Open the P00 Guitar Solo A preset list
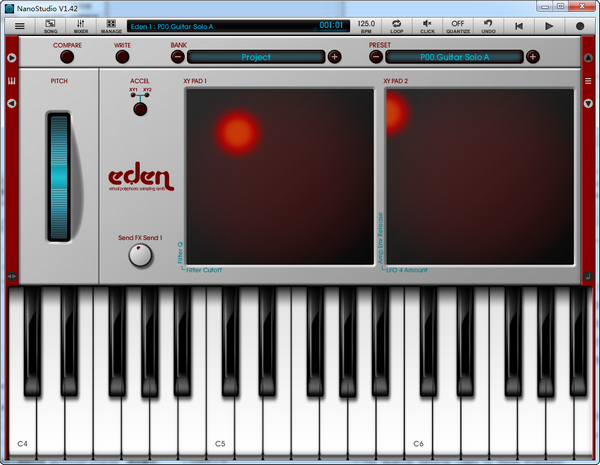Image resolution: width=600 pixels, height=465 pixels. [x=454, y=57]
